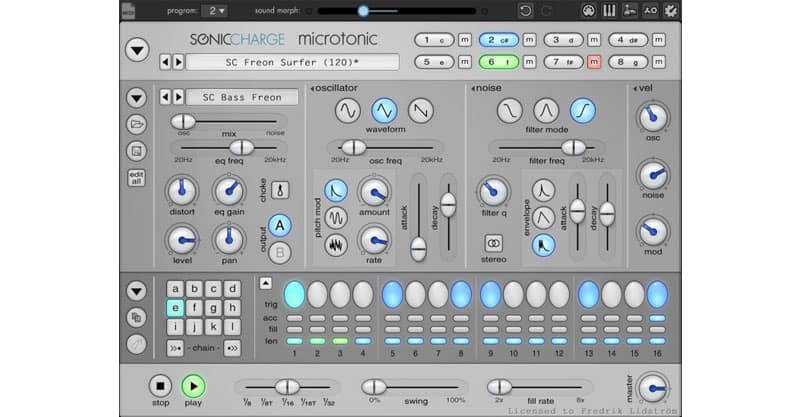
Task: Click the copy pattern icon
Action: tap(136, 317)
